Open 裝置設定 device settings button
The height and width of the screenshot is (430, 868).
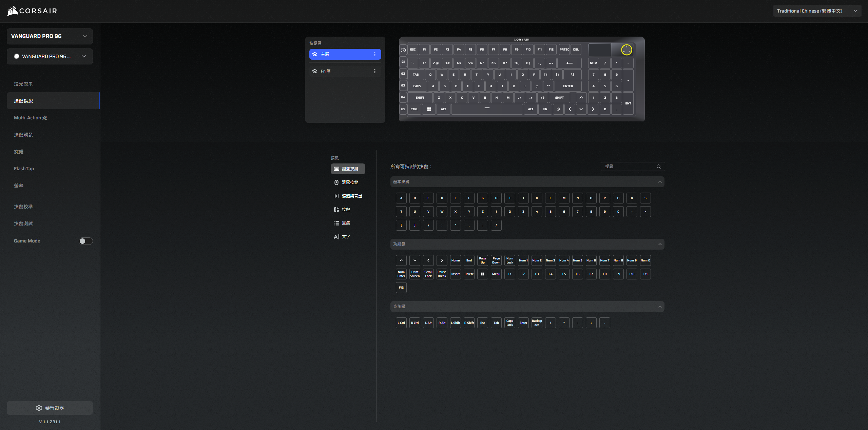(50, 408)
